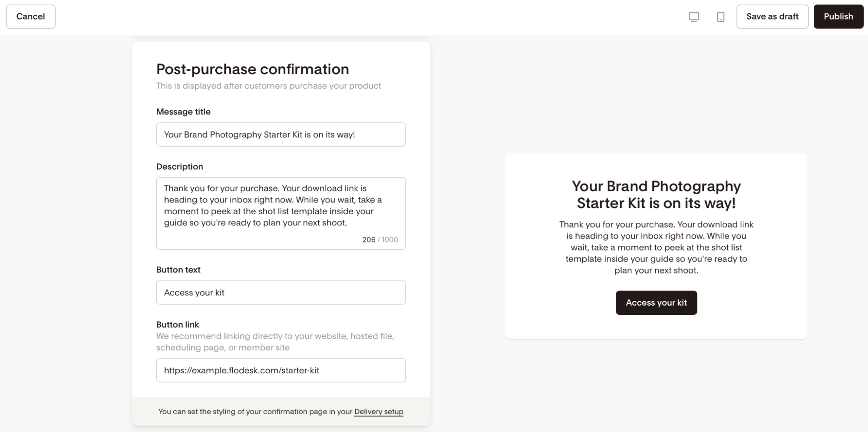Click the preview description paragraph
Screen dimensions: 868x432
click(656, 247)
